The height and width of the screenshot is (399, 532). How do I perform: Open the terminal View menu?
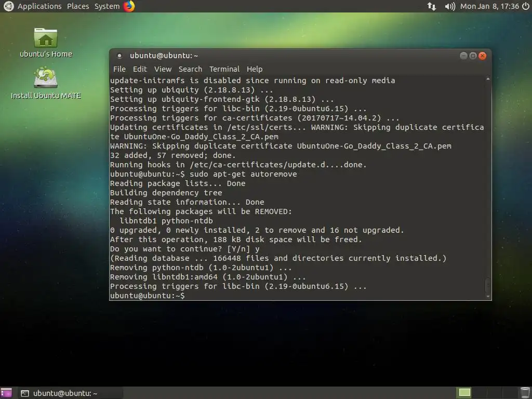click(x=163, y=69)
